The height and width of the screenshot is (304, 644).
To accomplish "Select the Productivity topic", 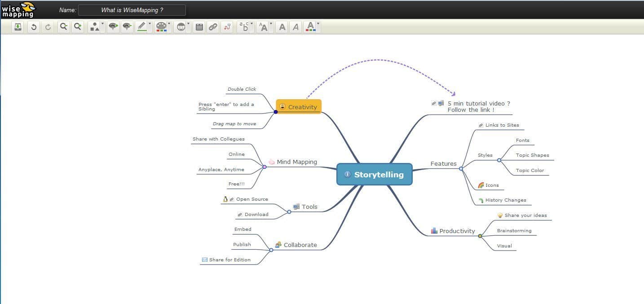I will pos(457,231).
